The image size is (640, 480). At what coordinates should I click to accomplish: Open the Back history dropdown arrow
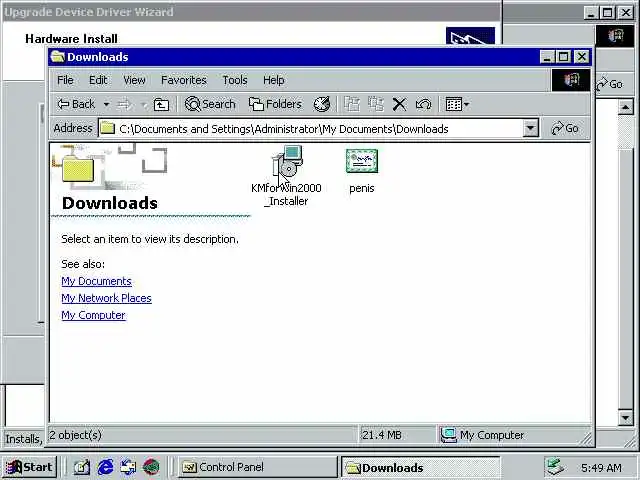[106, 105]
